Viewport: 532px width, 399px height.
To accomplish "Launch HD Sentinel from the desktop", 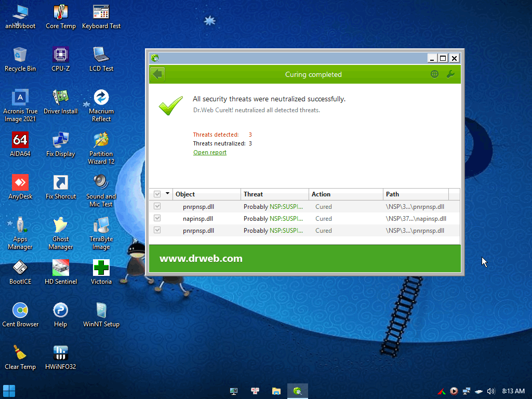I will (61, 272).
